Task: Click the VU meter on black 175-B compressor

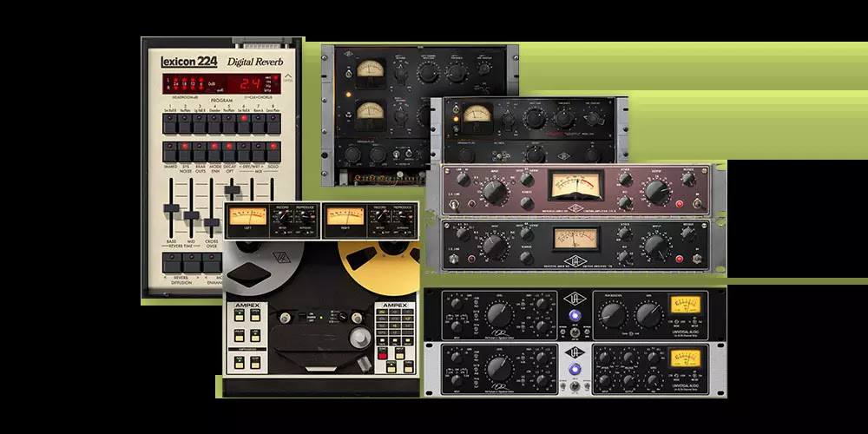Action: click(x=575, y=239)
